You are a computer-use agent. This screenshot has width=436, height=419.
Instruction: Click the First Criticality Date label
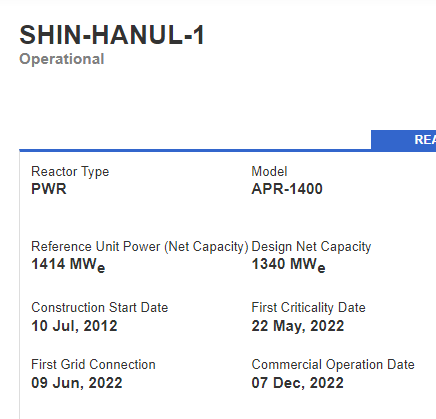(x=308, y=308)
